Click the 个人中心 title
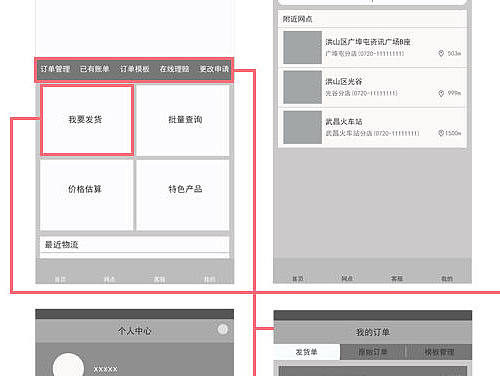The height and width of the screenshot is (376, 500). click(x=135, y=331)
